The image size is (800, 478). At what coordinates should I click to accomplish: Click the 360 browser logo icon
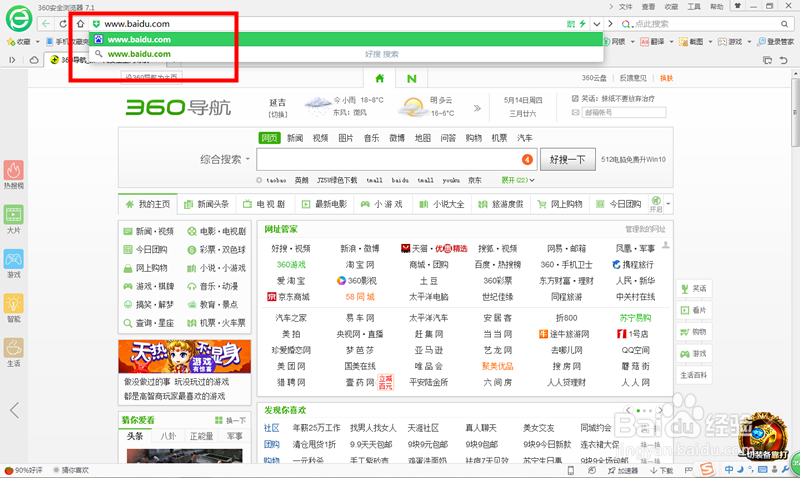pos(19,18)
